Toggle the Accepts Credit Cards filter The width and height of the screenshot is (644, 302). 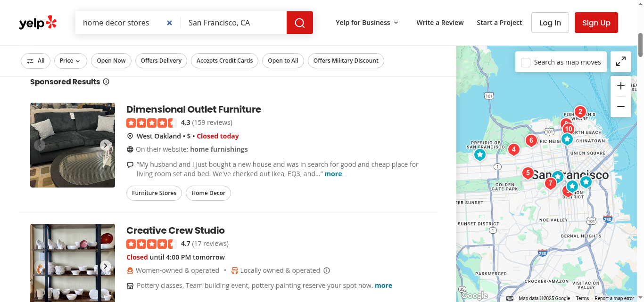click(x=225, y=61)
